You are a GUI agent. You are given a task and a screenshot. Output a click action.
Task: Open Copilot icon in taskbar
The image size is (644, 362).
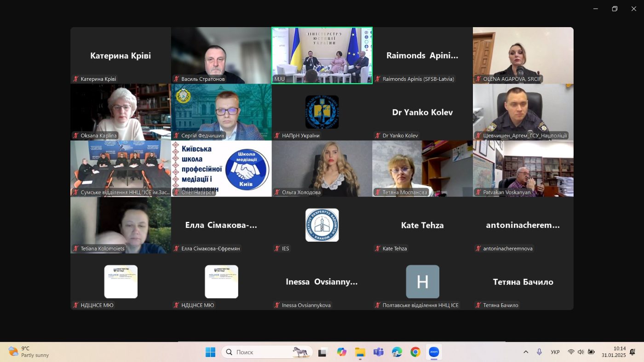click(x=341, y=352)
